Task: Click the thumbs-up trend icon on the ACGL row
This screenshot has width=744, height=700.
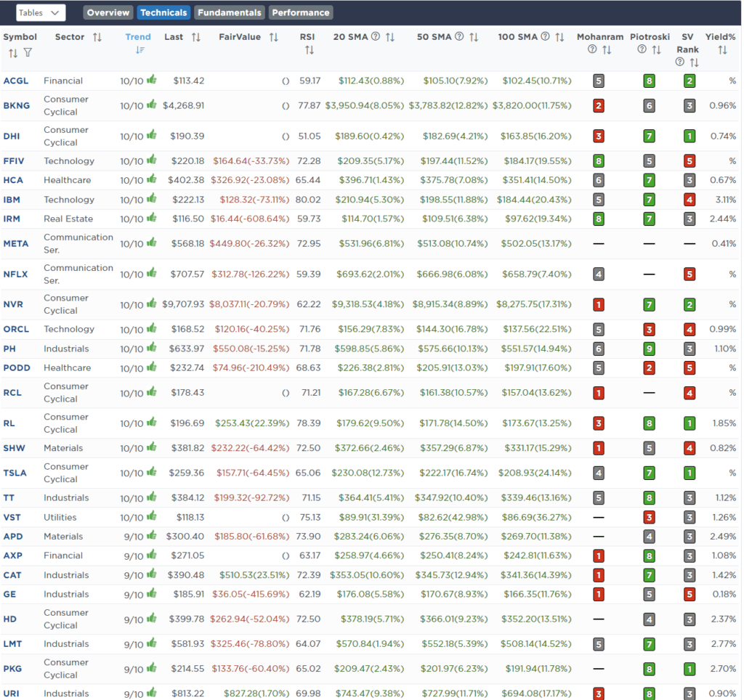Action: pyautogui.click(x=151, y=81)
